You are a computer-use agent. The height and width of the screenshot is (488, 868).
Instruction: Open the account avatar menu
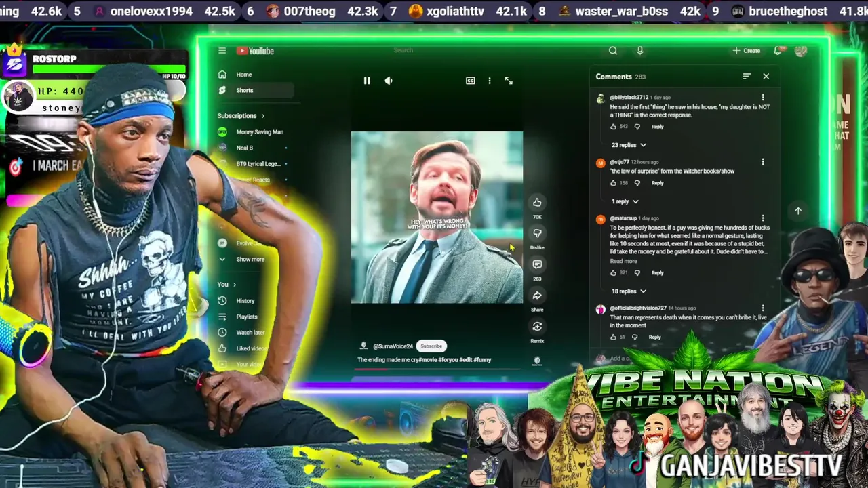801,51
